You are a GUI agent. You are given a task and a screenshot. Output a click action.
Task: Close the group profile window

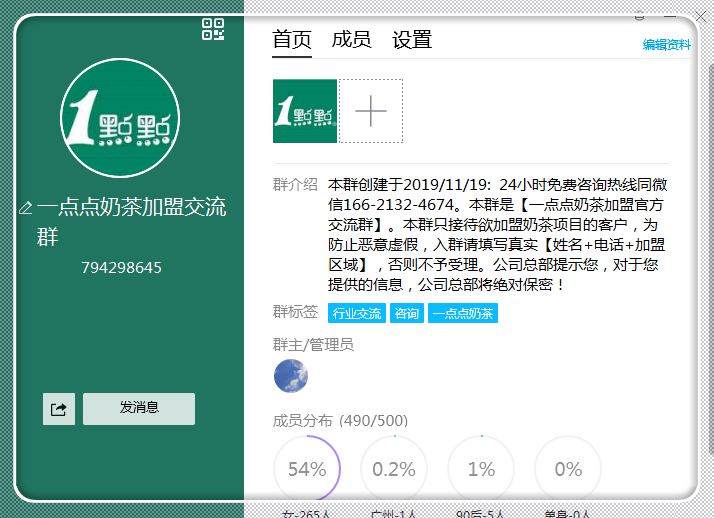[x=701, y=17]
